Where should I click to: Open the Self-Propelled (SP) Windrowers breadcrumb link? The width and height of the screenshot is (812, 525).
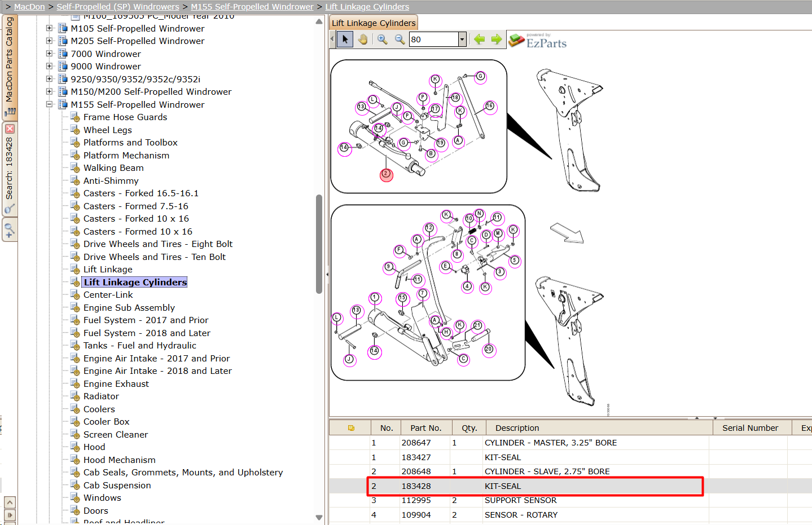pyautogui.click(x=118, y=7)
